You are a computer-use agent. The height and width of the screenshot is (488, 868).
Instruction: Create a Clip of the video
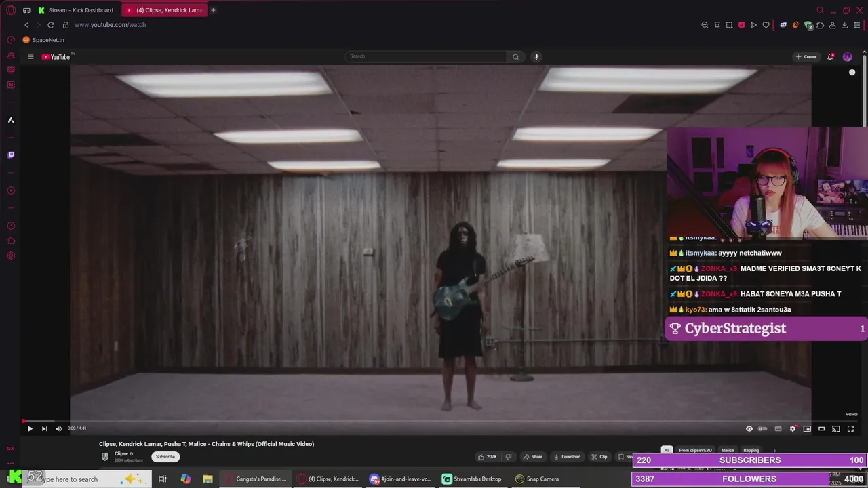point(599,457)
